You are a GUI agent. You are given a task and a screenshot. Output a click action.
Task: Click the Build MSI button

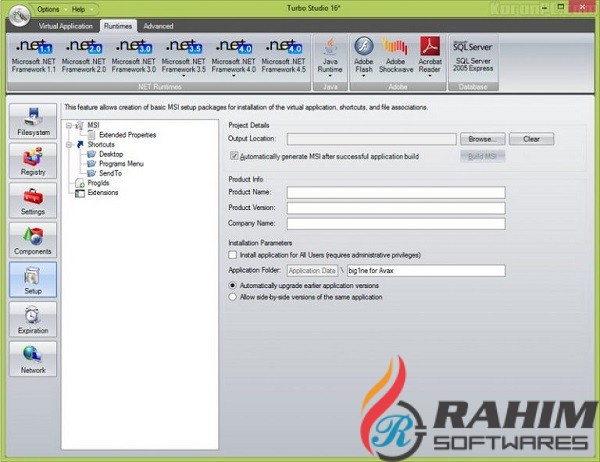pos(483,156)
